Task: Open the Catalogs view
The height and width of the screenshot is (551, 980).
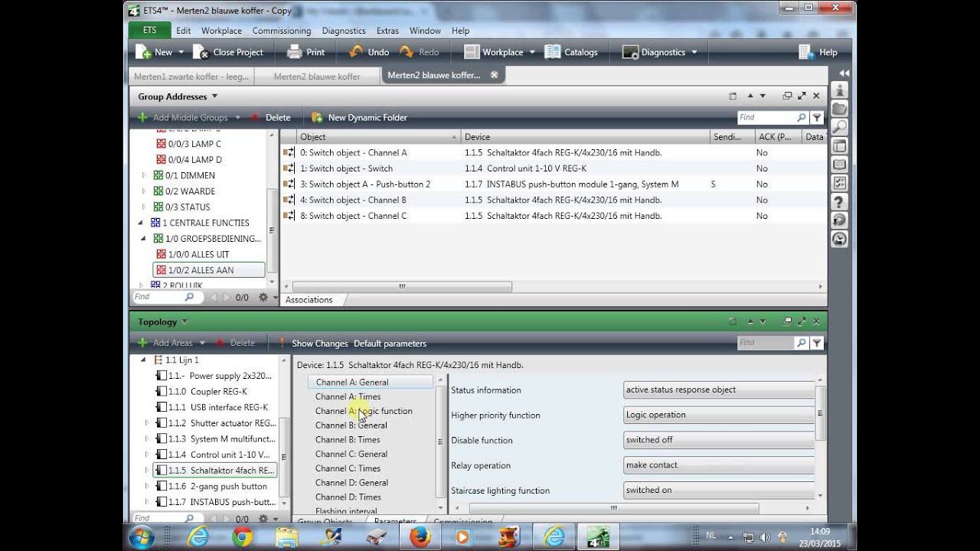Action: tap(571, 52)
